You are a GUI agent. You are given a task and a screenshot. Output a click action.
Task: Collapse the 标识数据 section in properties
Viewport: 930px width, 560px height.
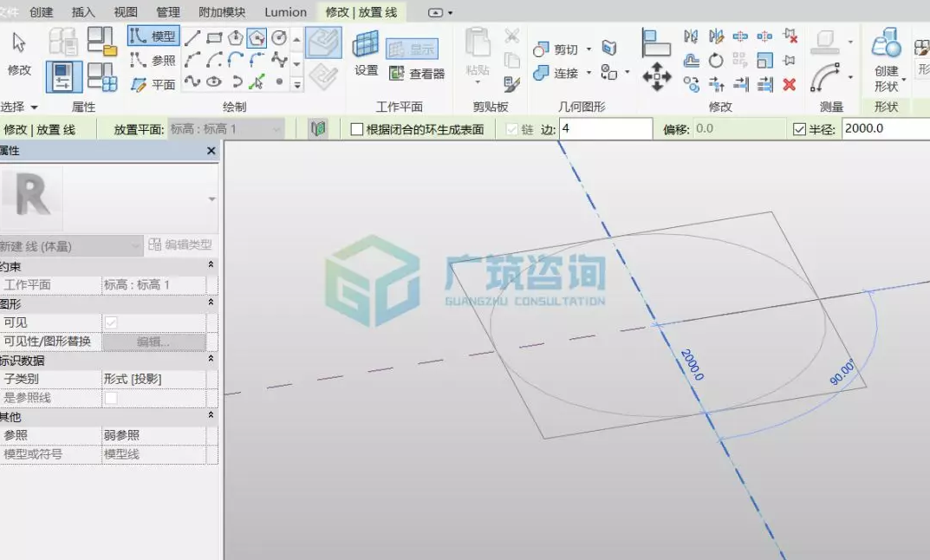[211, 359]
